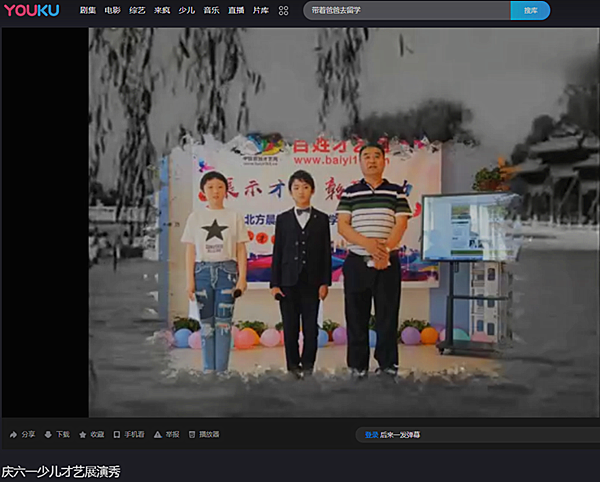Click the 举报 report icon
This screenshot has width=600, height=482.
pos(158,435)
